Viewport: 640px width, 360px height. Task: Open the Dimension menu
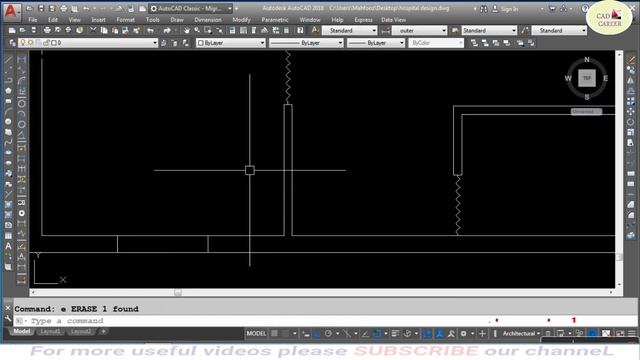tap(208, 20)
